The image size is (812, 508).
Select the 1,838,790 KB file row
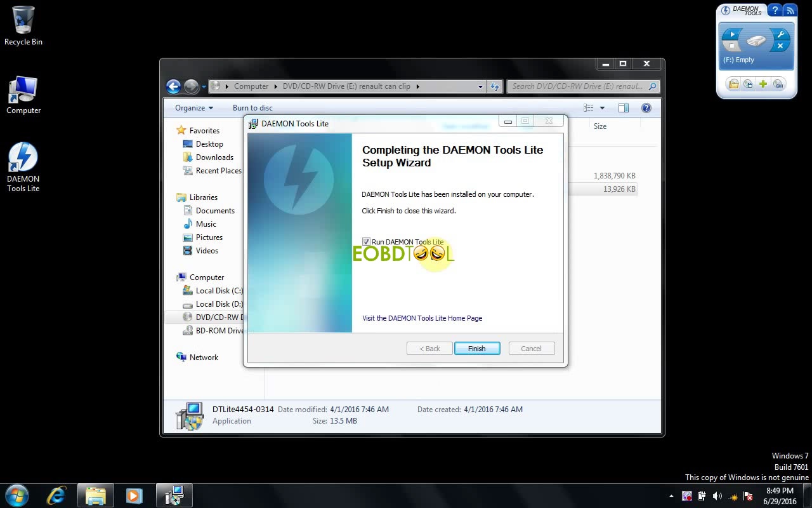[603, 176]
